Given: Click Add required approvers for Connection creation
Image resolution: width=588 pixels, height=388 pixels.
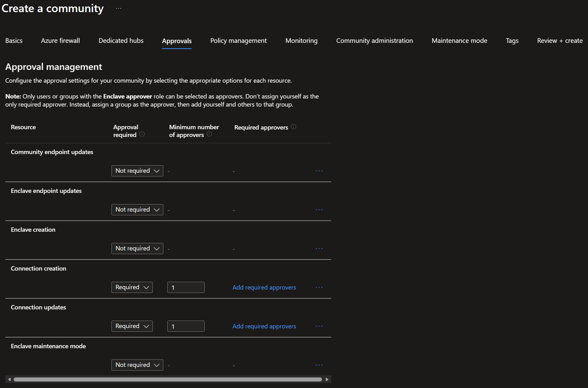Looking at the screenshot, I should pos(264,287).
